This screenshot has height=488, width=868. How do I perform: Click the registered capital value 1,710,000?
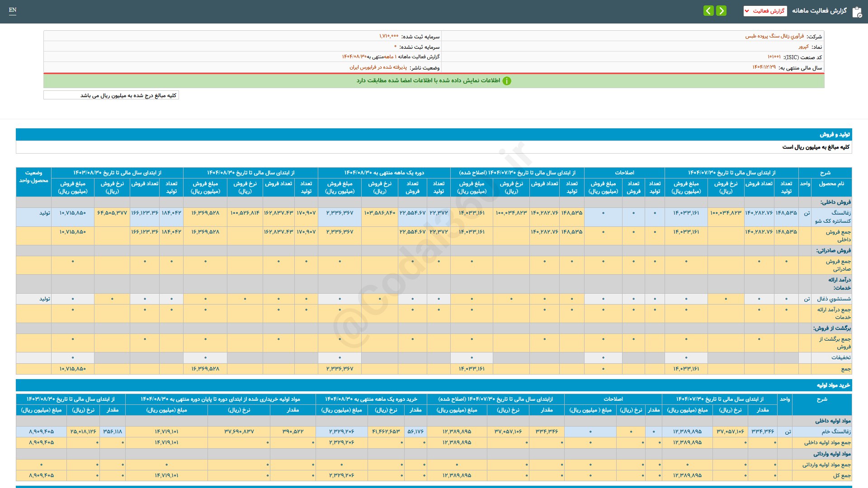(389, 36)
